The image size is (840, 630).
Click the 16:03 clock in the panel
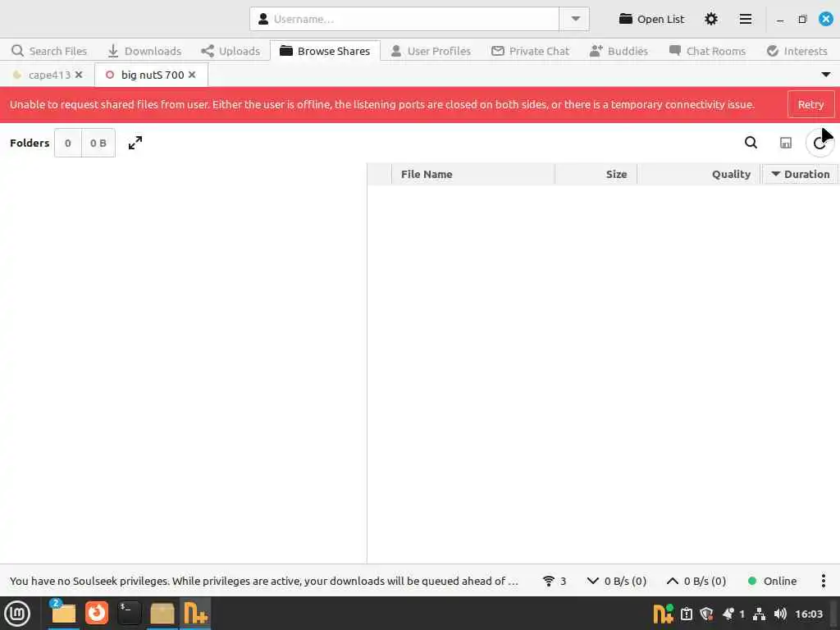808,614
